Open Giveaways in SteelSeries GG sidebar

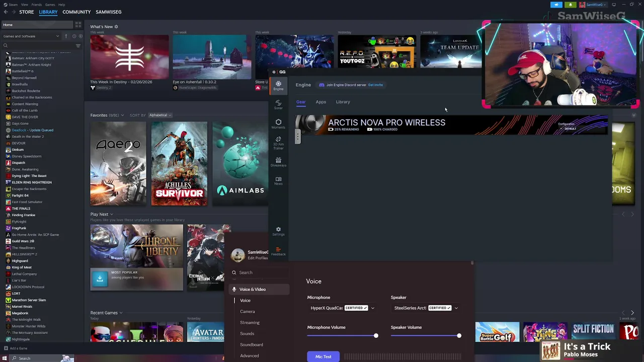point(278,162)
